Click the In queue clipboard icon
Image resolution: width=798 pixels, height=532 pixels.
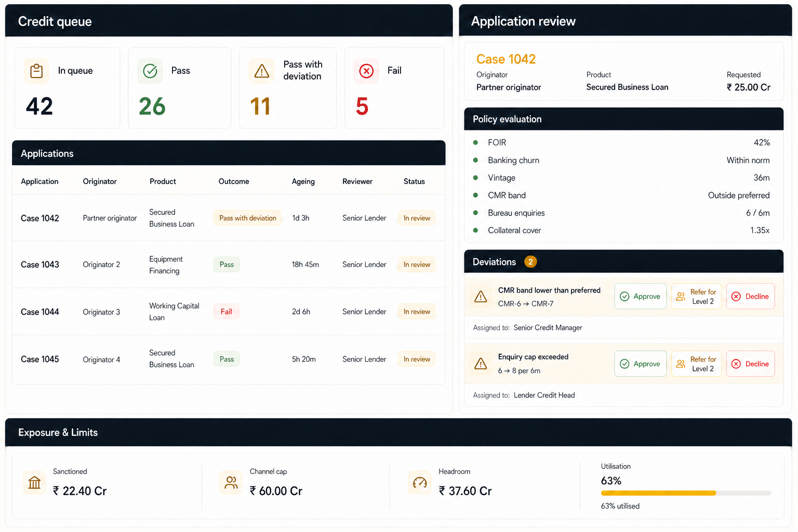coord(36,71)
